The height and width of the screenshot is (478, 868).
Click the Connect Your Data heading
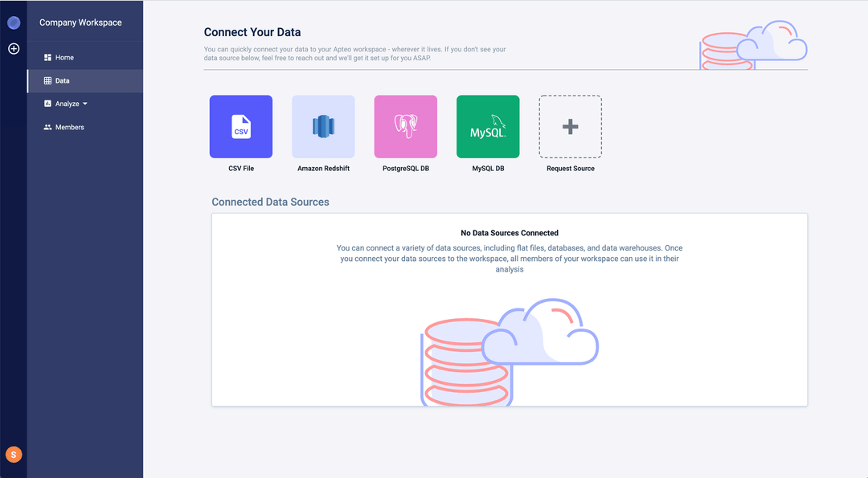coord(252,32)
